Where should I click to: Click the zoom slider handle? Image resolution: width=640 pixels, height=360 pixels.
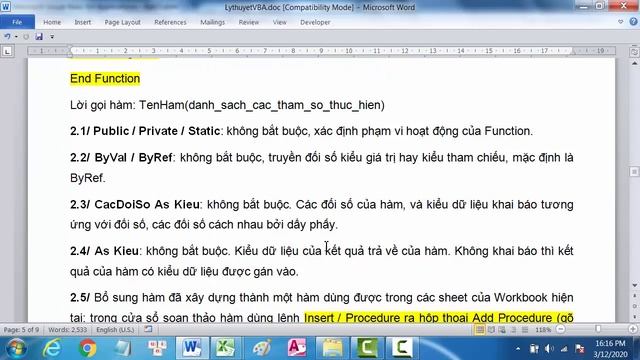coord(598,329)
